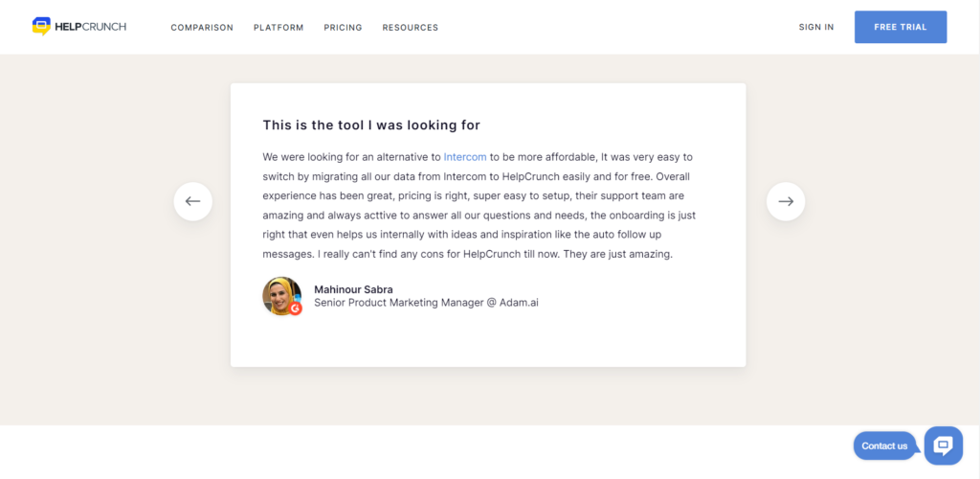Click the red G2 badge on avatar
This screenshot has width=980, height=479.
point(296,308)
